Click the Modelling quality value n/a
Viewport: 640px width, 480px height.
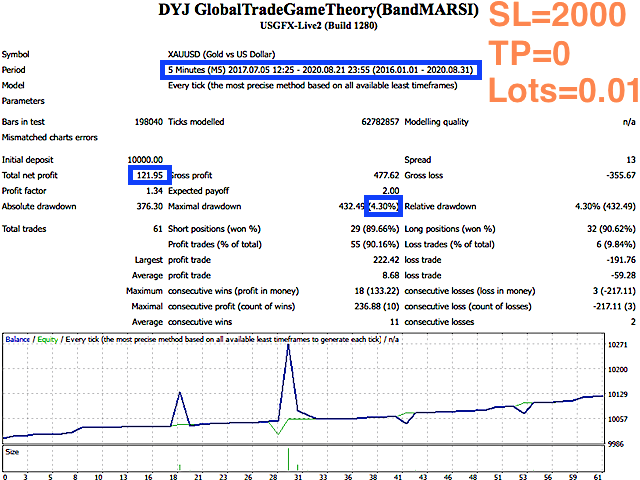click(629, 122)
